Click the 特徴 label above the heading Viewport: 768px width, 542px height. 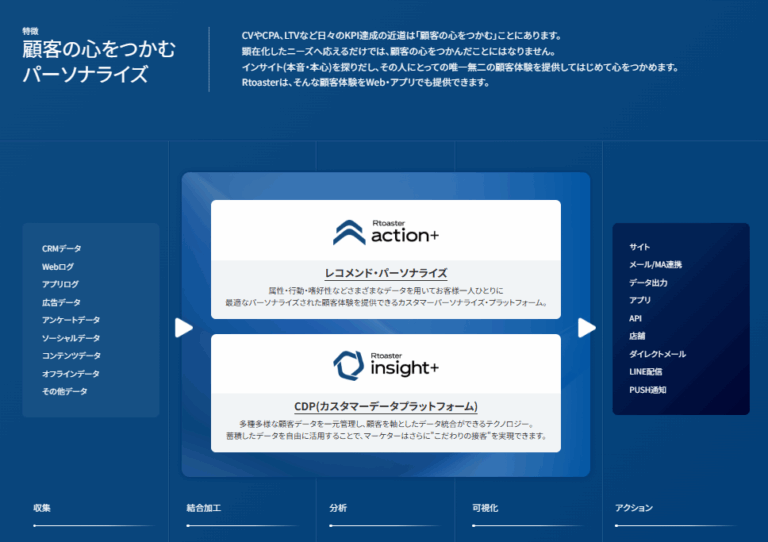30,31
